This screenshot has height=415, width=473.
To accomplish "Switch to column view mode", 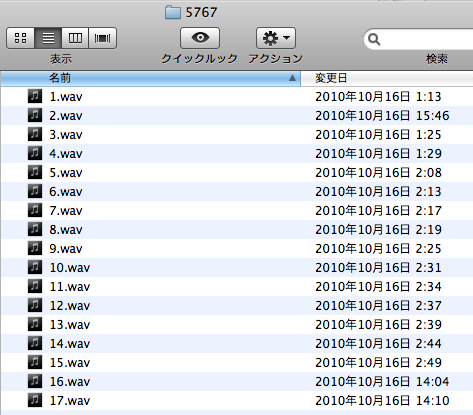I will click(x=75, y=38).
